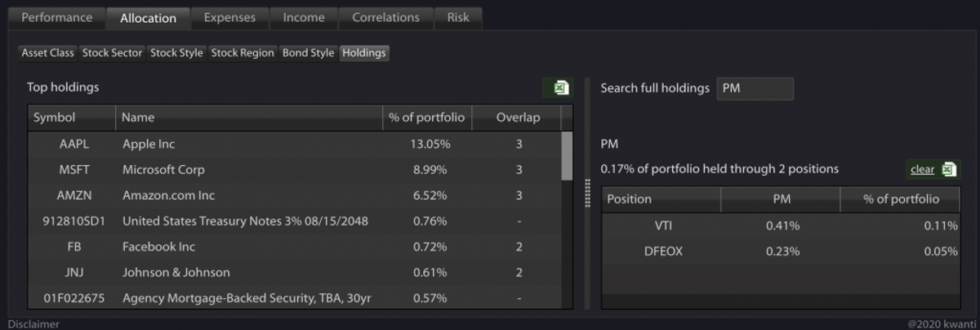This screenshot has height=330, width=980.
Task: Click the 912810SD1 symbol cell
Action: click(74, 221)
